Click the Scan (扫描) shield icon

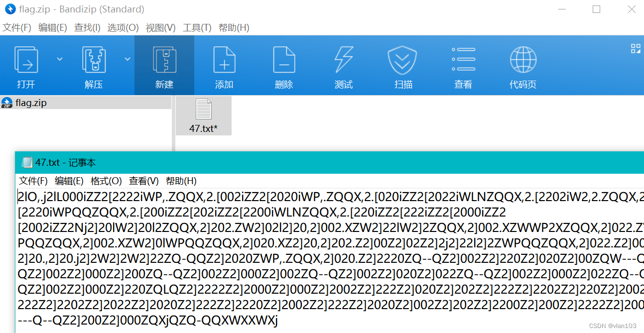click(403, 60)
